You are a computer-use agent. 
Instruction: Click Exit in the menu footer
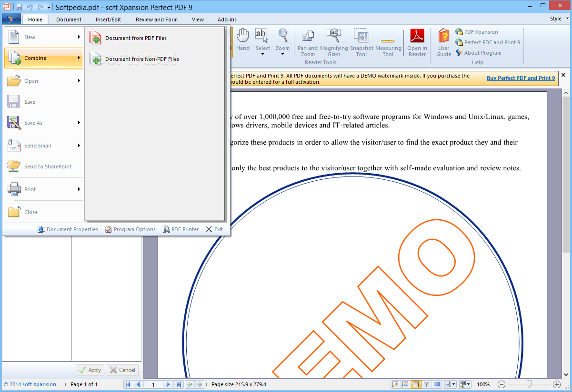214,229
